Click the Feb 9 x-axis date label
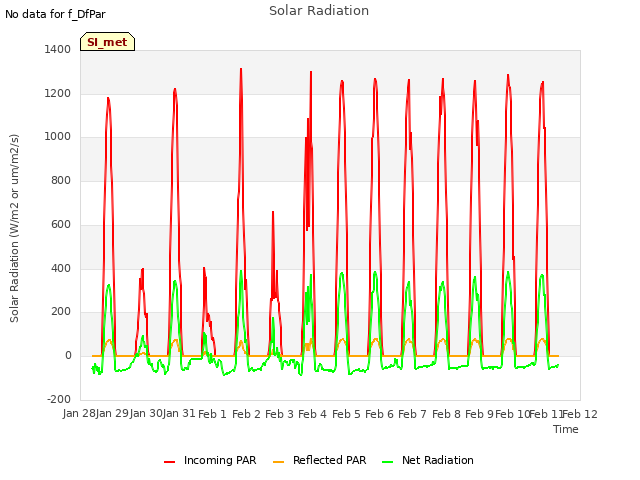 pyautogui.click(x=479, y=414)
